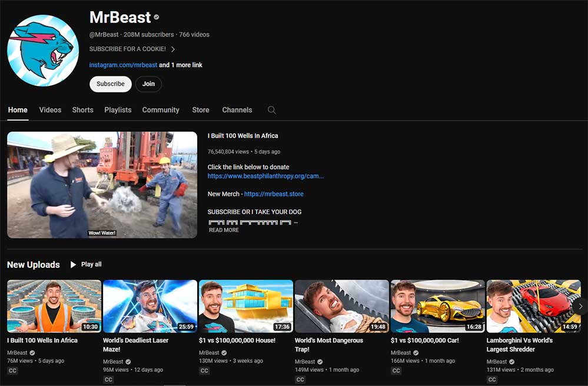
Task: Open the MrBeast channel avatar
Action: coord(43,51)
